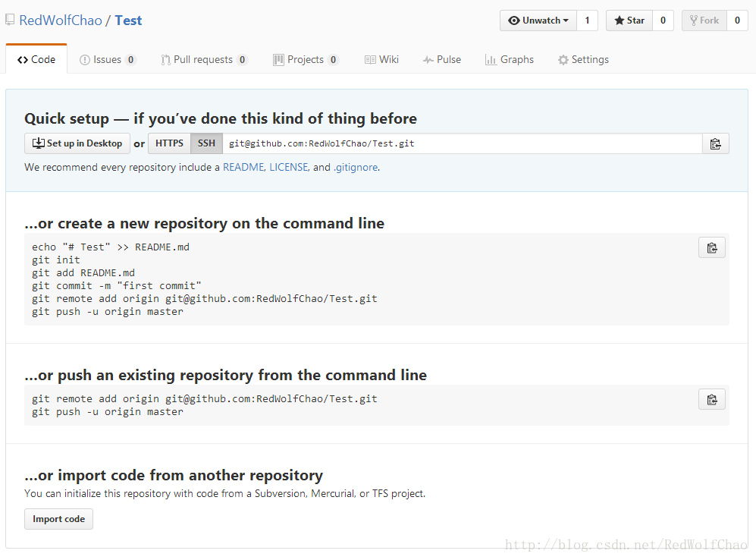Open the repository Settings tab
756x560 pixels.
coord(583,59)
